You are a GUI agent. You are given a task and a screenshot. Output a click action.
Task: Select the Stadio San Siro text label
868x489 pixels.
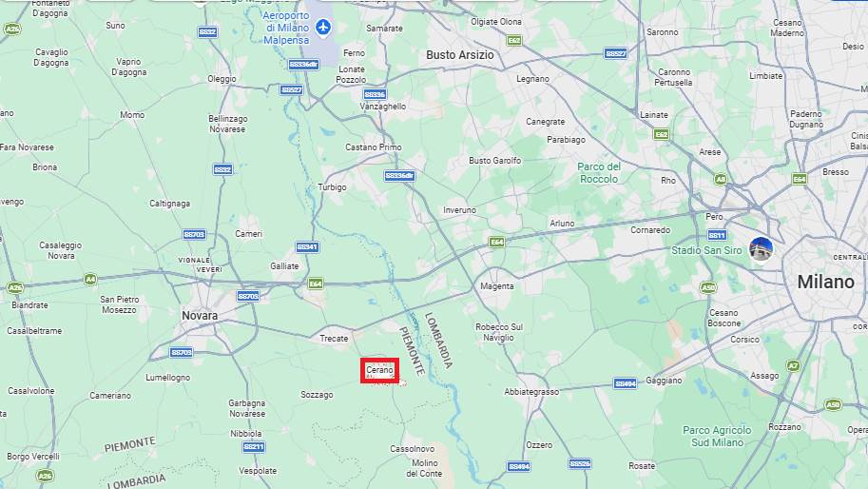(x=706, y=250)
